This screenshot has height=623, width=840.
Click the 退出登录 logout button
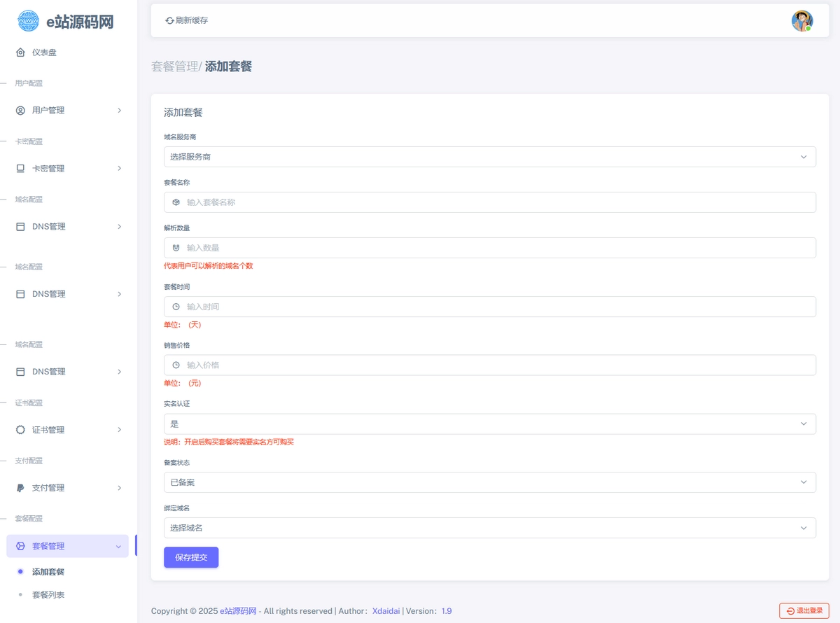coord(804,611)
